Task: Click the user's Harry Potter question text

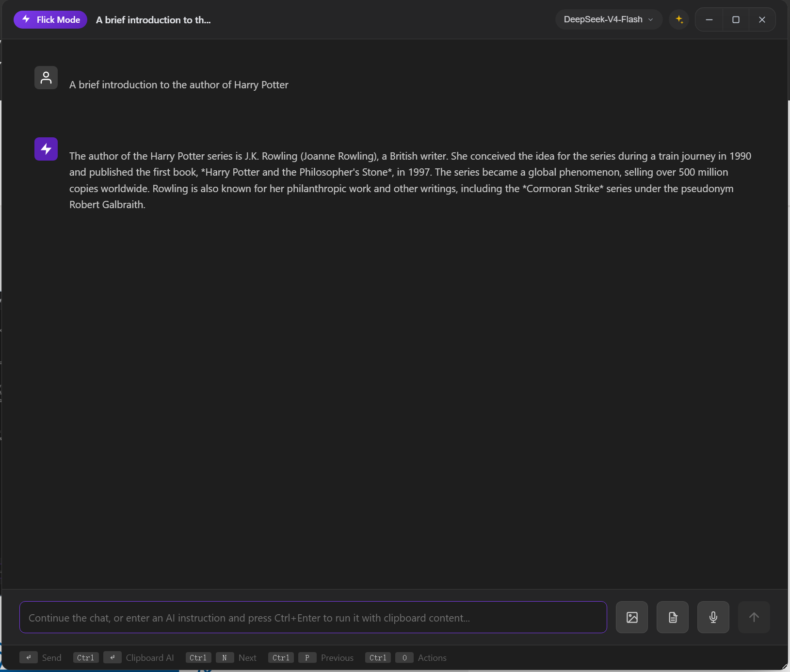Action: [179, 85]
